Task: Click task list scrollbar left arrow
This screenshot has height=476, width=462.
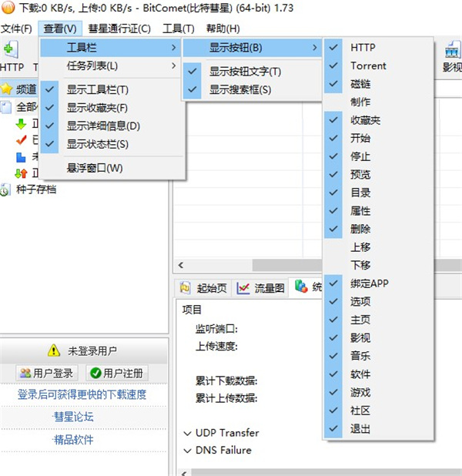Action: click(x=181, y=265)
